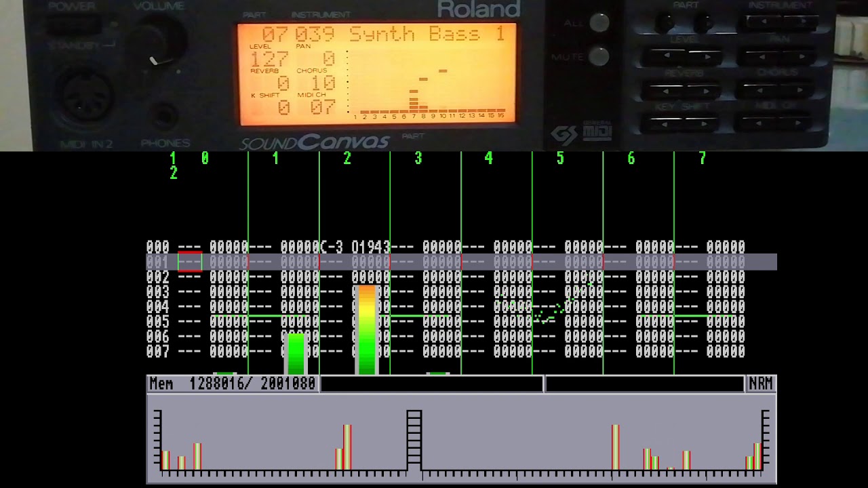Screen dimensions: 868x488
Task: Select highlighted pattern row 001
Action: [461, 262]
